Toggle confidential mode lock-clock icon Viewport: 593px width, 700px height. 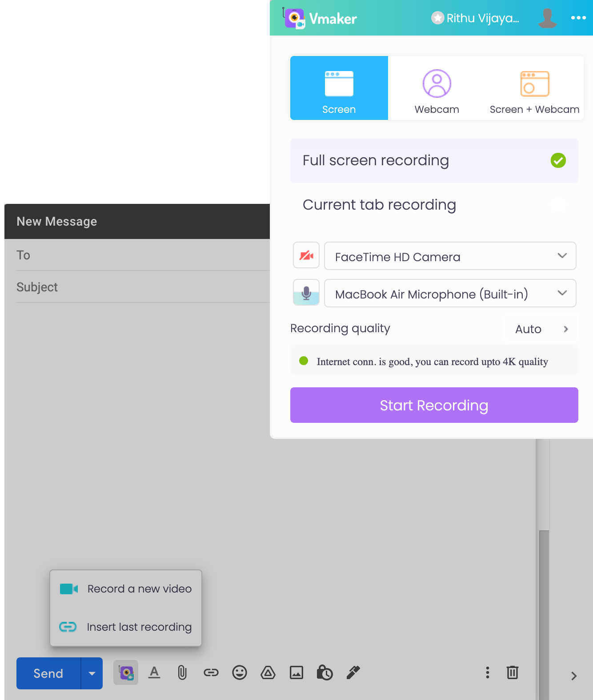point(325,672)
